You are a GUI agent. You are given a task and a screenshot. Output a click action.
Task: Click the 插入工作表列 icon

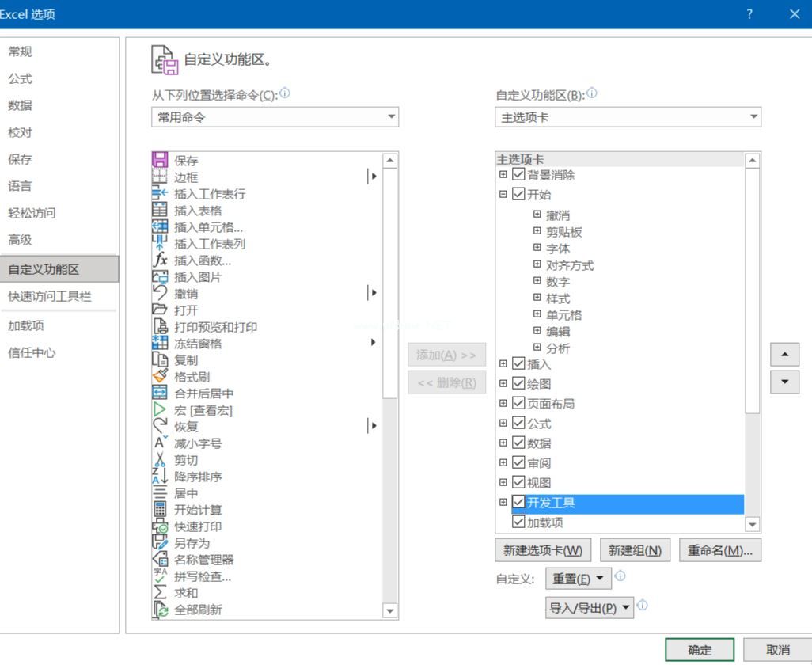160,243
